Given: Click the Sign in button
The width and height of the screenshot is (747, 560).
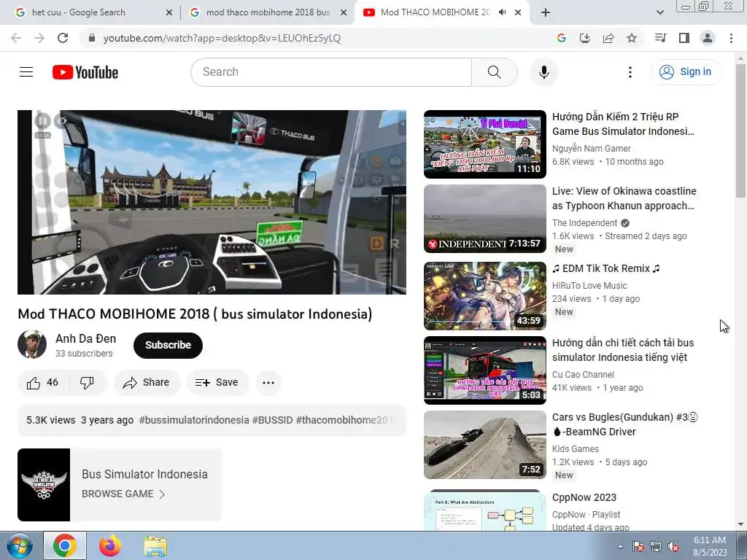Looking at the screenshot, I should click(x=686, y=72).
